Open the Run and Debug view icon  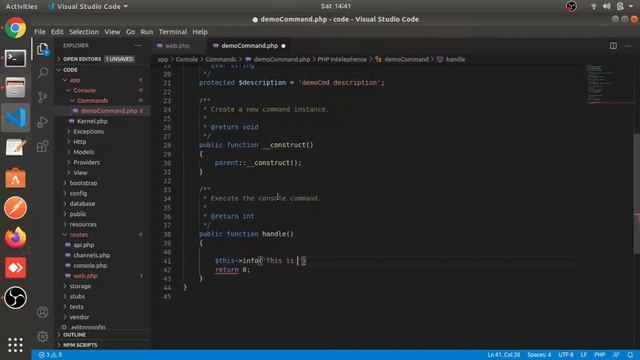[43, 122]
